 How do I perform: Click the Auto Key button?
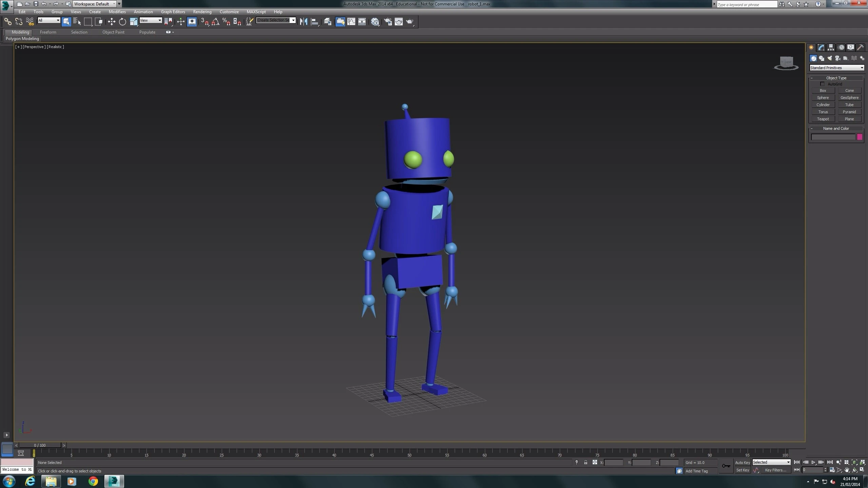coord(742,463)
